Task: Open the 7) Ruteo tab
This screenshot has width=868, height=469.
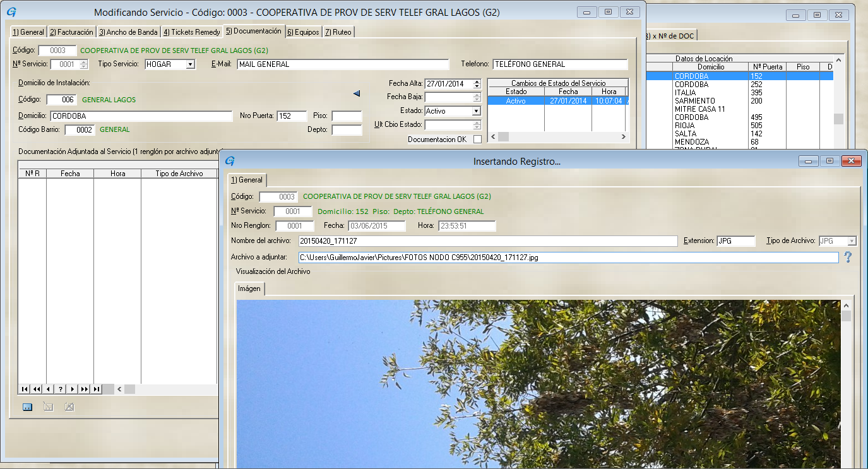Action: pyautogui.click(x=338, y=32)
